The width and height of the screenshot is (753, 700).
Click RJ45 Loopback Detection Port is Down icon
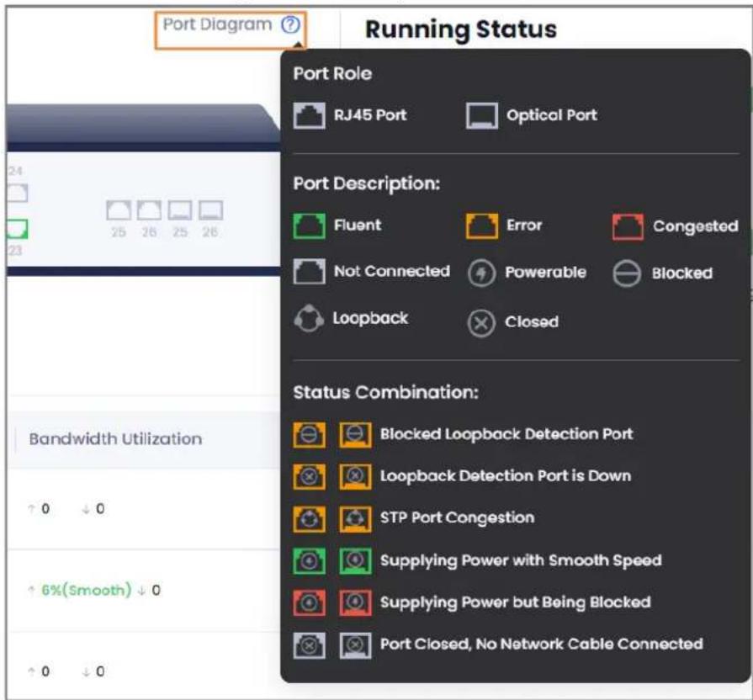(x=310, y=477)
